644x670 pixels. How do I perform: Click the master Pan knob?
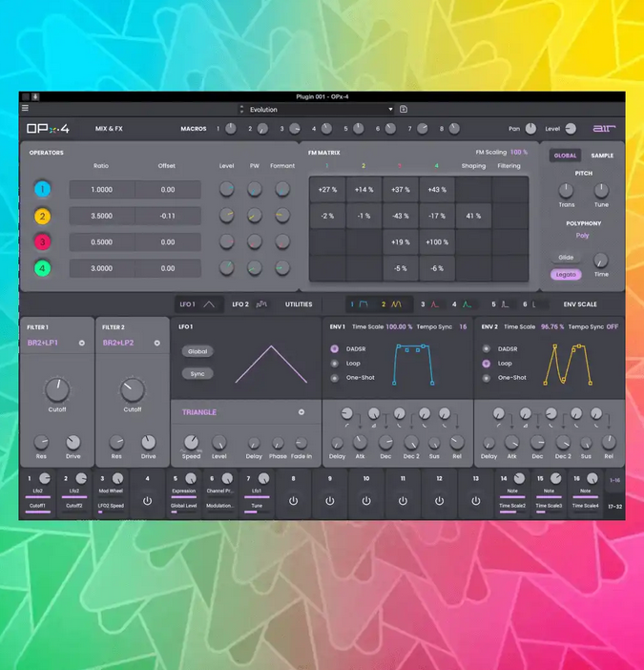click(530, 129)
